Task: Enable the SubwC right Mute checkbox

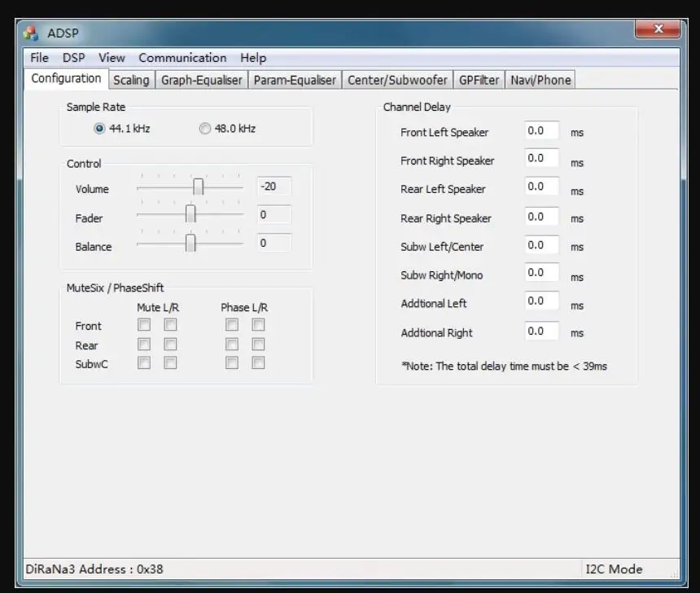Action: point(171,362)
